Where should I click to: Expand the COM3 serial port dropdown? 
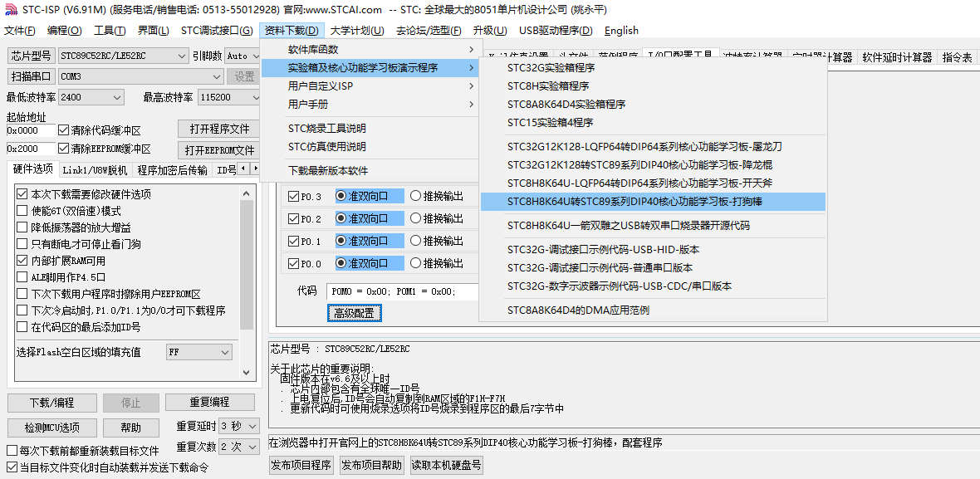coord(217,76)
